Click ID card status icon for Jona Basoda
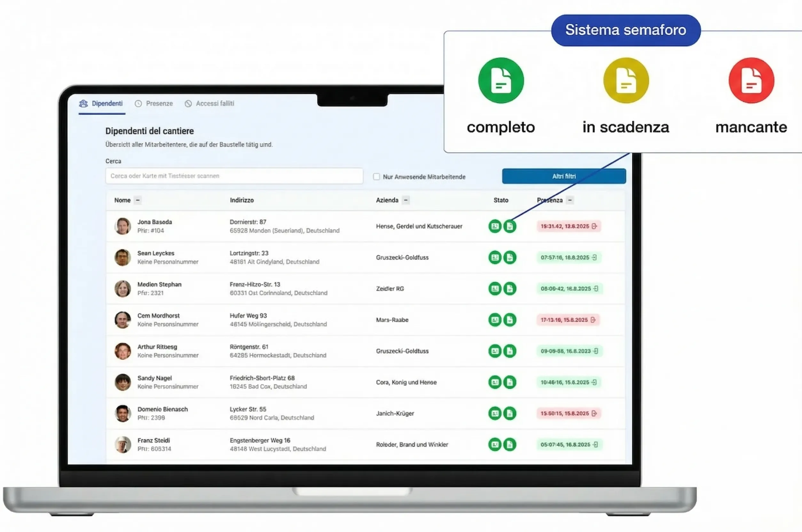Viewport: 802px width, 532px height. pos(495,226)
